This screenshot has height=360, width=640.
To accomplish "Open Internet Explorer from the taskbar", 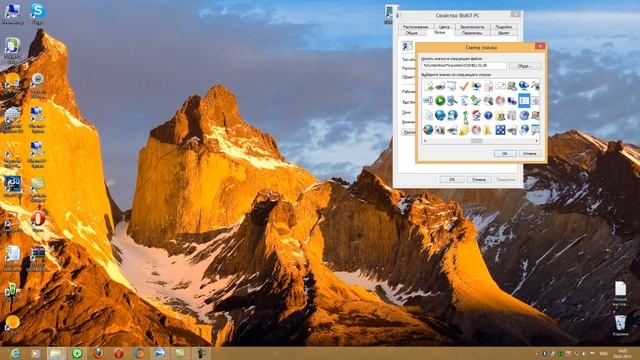I will point(15,353).
